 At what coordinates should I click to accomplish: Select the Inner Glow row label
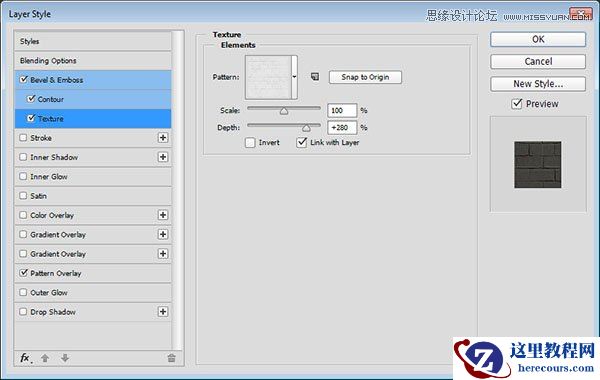[x=49, y=177]
